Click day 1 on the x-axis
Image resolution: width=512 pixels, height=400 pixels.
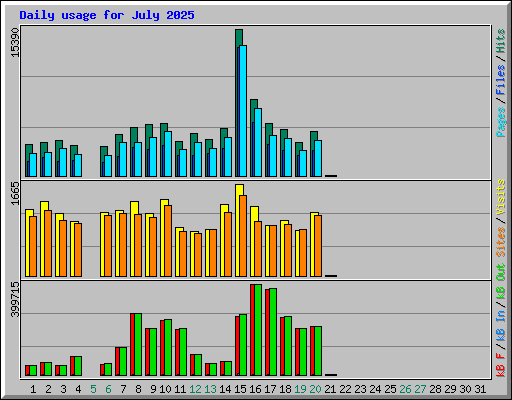click(33, 389)
